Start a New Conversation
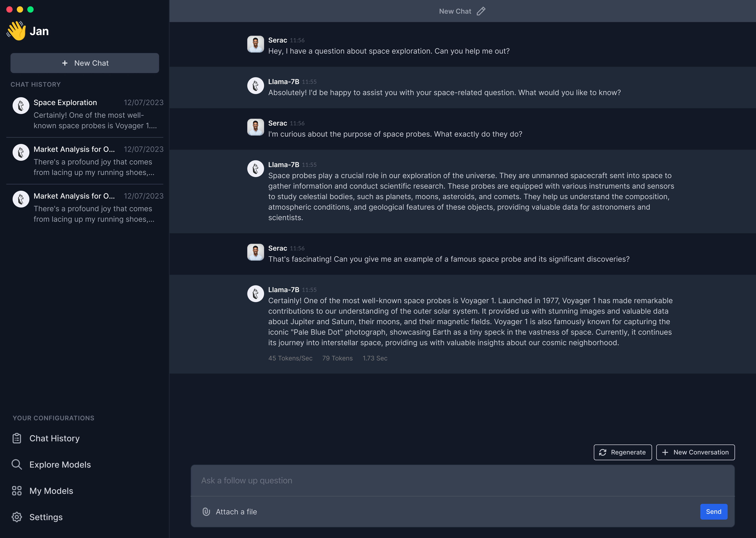756x538 pixels. point(695,452)
